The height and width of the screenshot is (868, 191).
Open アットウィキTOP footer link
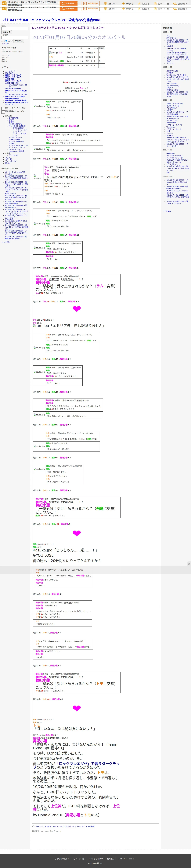(x=96, y=859)
